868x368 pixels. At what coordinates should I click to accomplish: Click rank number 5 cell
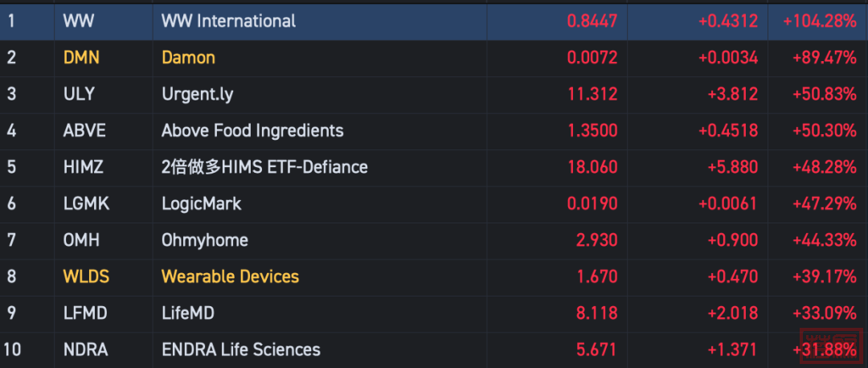coord(27,167)
